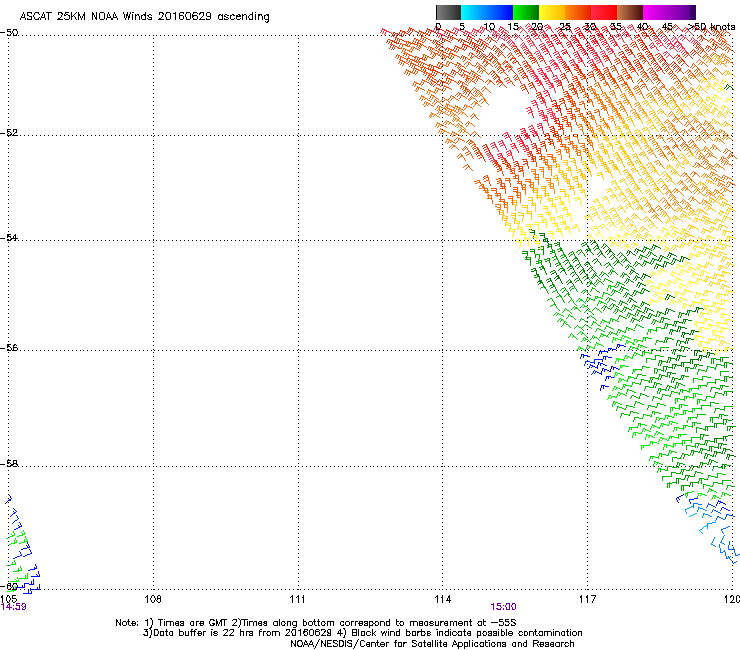Viewport: 740px width, 650px height.
Task: Click the NOAA/NESDIS credit line
Action: (432, 644)
